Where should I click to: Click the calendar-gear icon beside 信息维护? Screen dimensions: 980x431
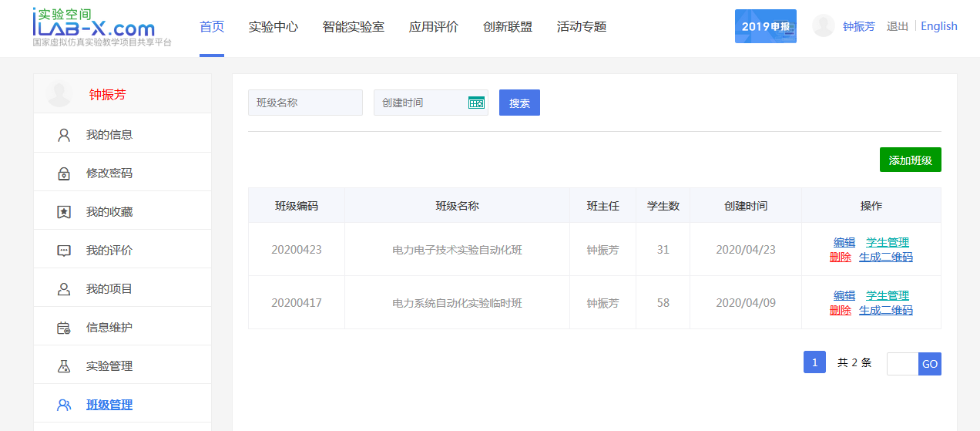point(64,328)
